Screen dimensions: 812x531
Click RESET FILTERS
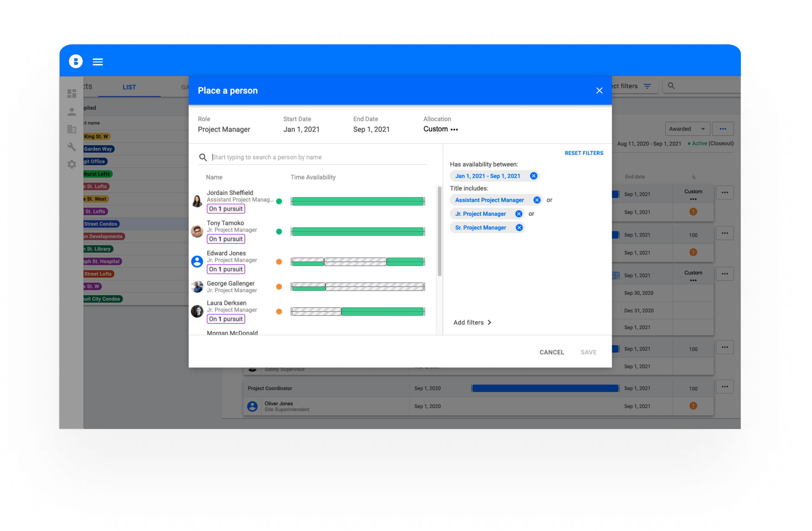pyautogui.click(x=584, y=153)
